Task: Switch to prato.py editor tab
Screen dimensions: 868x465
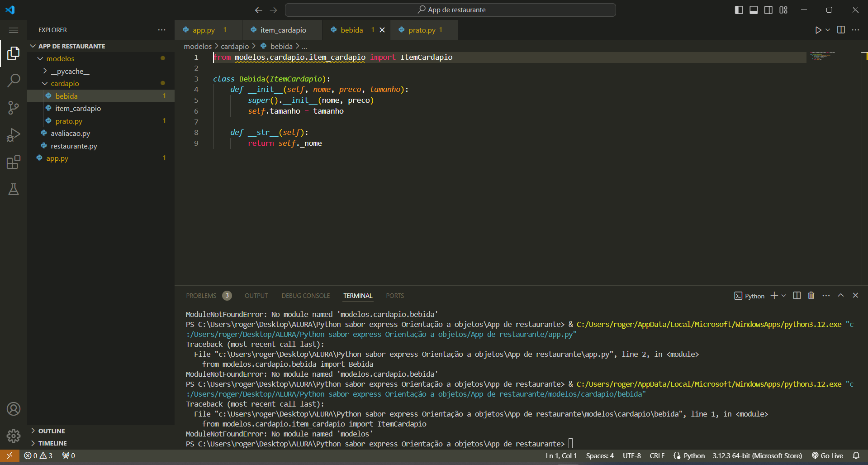Action: (x=423, y=30)
